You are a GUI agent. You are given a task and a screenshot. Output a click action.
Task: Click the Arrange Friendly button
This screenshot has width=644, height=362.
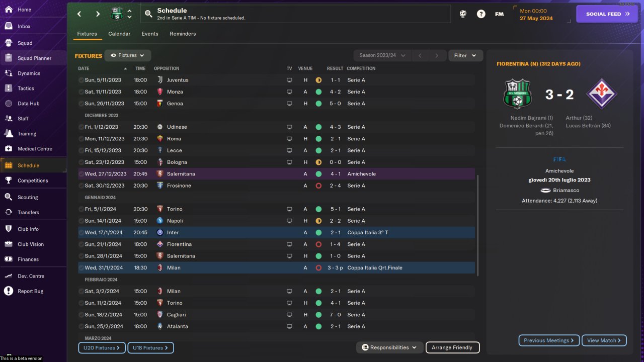pos(452,347)
